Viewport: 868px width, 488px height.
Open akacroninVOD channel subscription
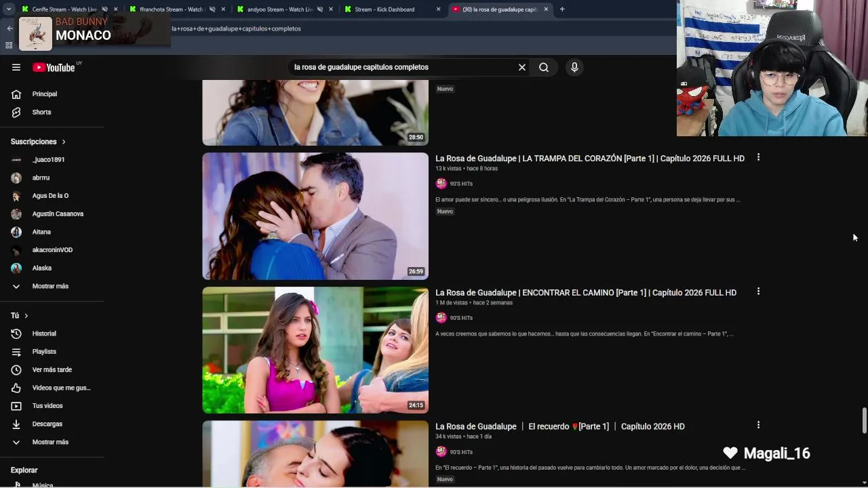[52, 250]
